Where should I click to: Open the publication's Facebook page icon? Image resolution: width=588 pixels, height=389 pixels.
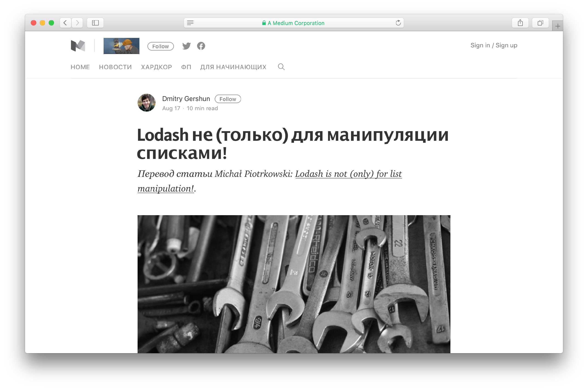tap(201, 46)
